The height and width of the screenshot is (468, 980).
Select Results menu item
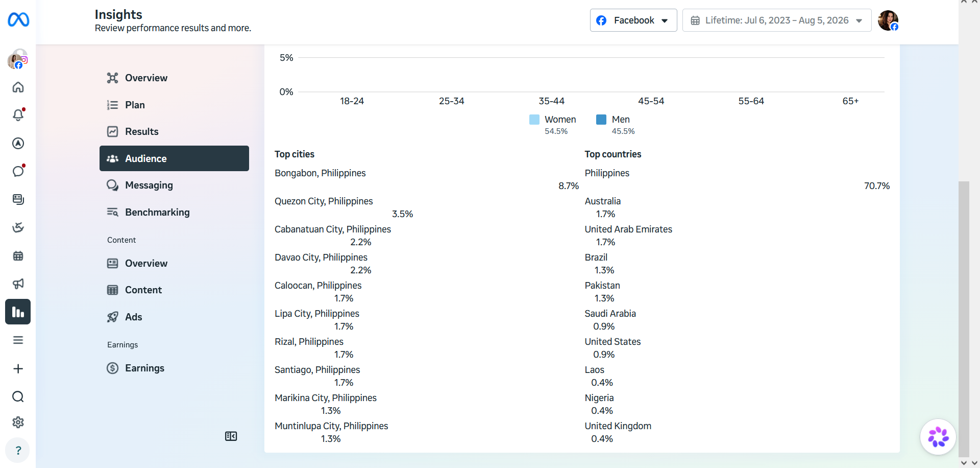coord(174,132)
